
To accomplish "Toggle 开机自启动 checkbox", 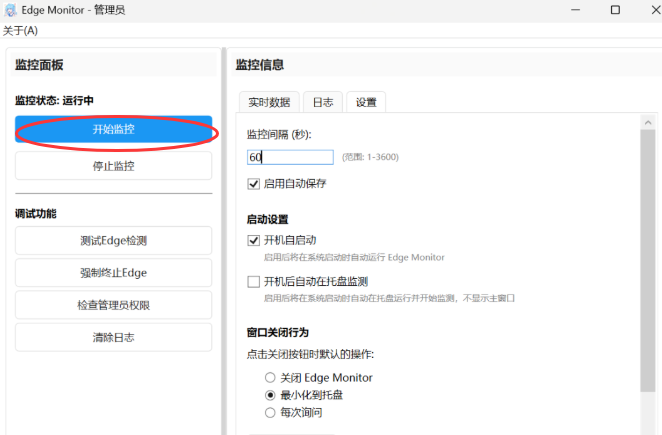I will tap(253, 241).
